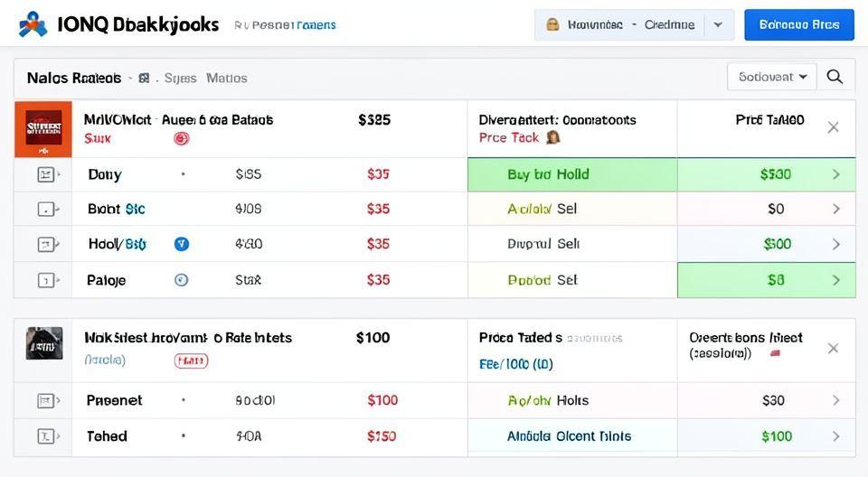Click the red circle badge under first group title
868x477 pixels.
(x=180, y=138)
